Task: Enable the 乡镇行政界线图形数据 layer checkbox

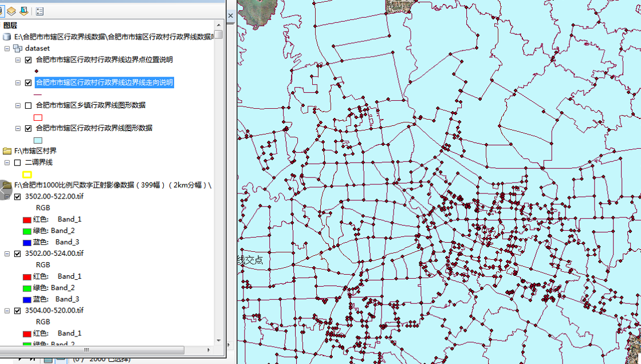Action: click(29, 106)
